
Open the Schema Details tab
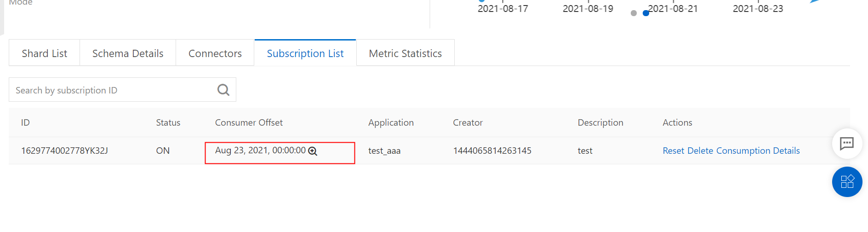click(128, 53)
